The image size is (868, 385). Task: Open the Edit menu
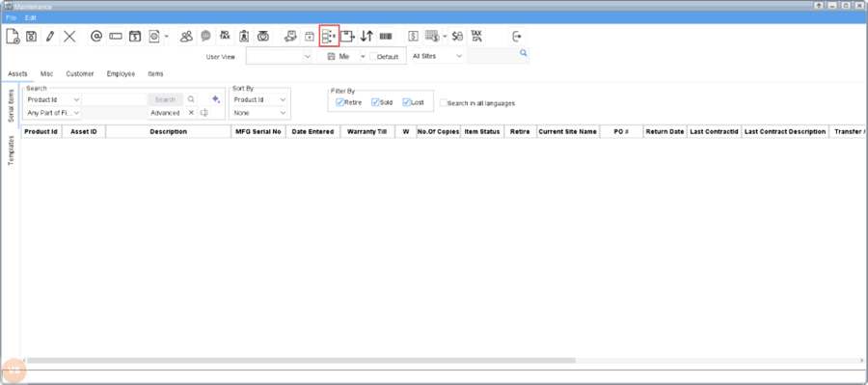tap(31, 17)
